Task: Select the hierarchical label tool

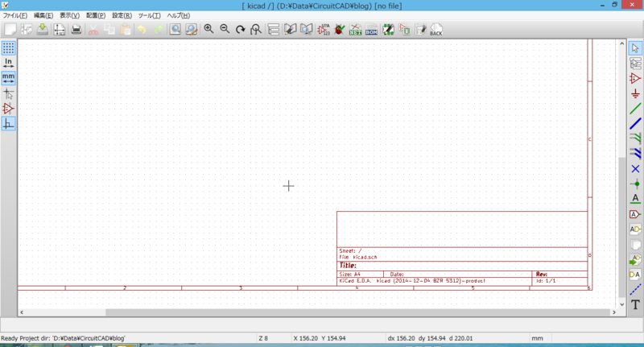Action: point(635,229)
